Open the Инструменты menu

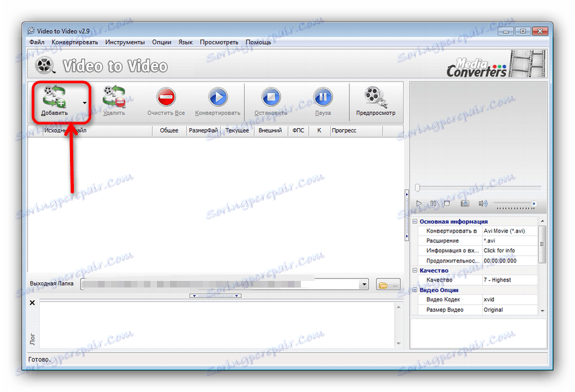coord(125,42)
